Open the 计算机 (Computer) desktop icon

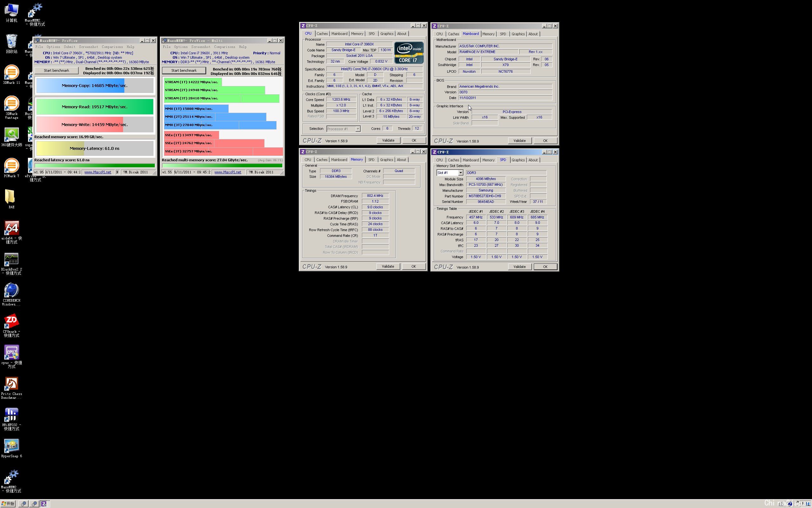[11, 13]
